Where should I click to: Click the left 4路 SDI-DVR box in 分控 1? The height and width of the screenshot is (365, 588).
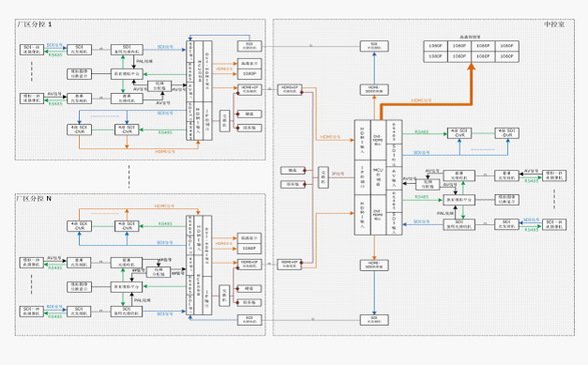pyautogui.click(x=79, y=129)
